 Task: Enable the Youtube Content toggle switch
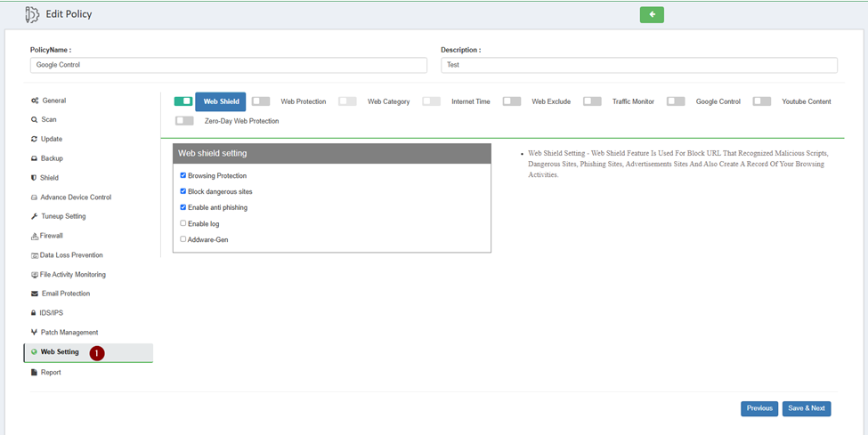[x=762, y=101]
